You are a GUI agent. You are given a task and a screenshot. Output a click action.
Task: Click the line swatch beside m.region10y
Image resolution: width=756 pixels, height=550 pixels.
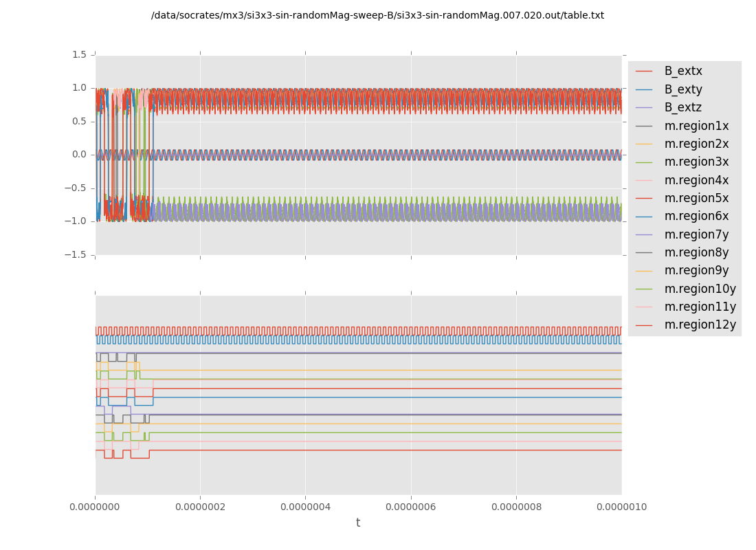644,289
